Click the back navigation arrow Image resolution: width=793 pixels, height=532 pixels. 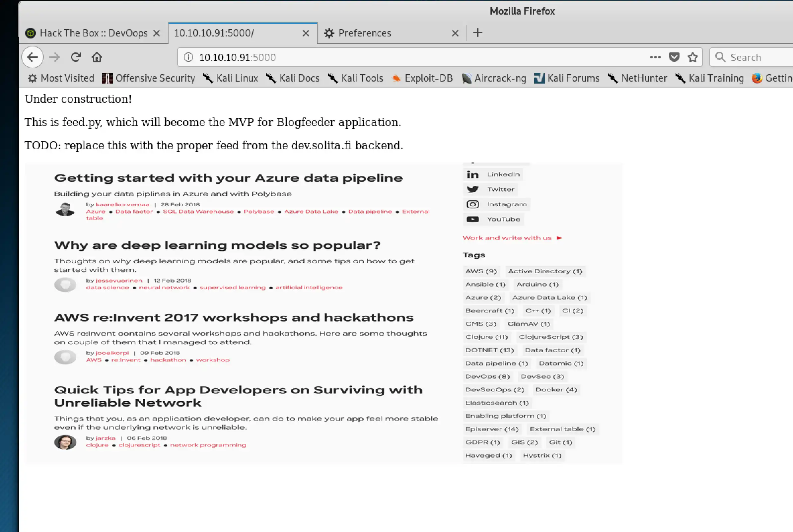click(33, 57)
